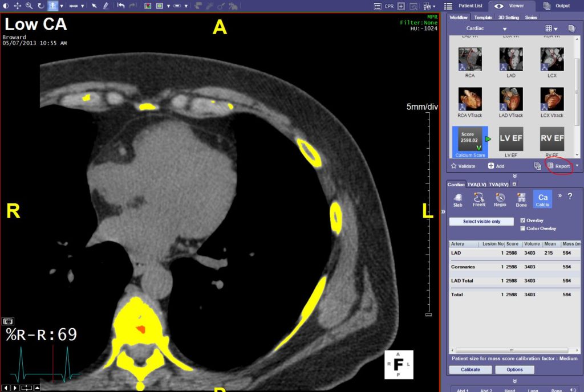Select the Workflow tab
This screenshot has height=392, width=584.
tap(458, 17)
